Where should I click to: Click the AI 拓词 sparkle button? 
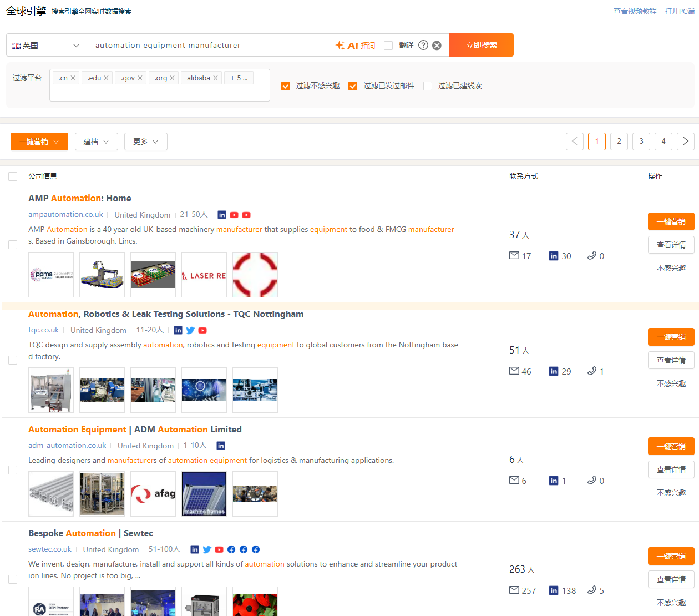click(356, 46)
